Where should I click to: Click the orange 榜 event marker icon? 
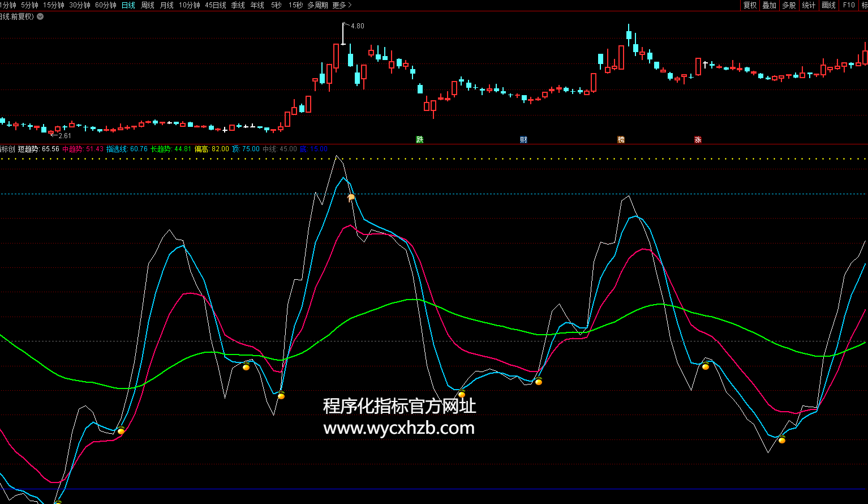[621, 140]
